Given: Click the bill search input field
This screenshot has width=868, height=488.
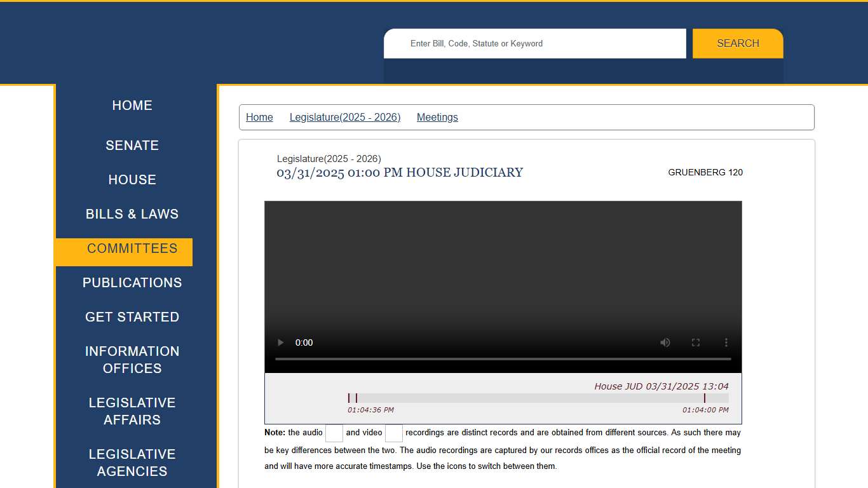Looking at the screenshot, I should pos(534,43).
